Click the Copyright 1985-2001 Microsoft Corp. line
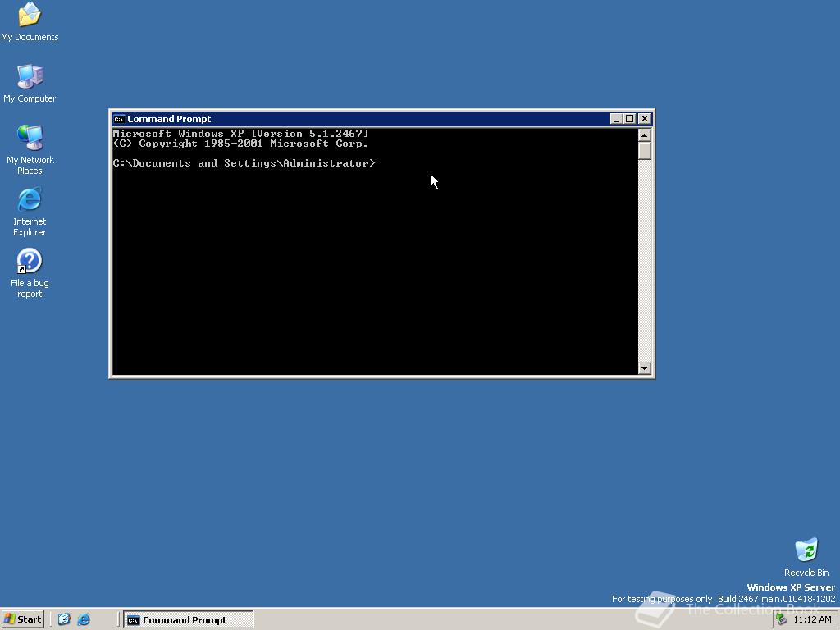The height and width of the screenshot is (630, 840). click(240, 144)
